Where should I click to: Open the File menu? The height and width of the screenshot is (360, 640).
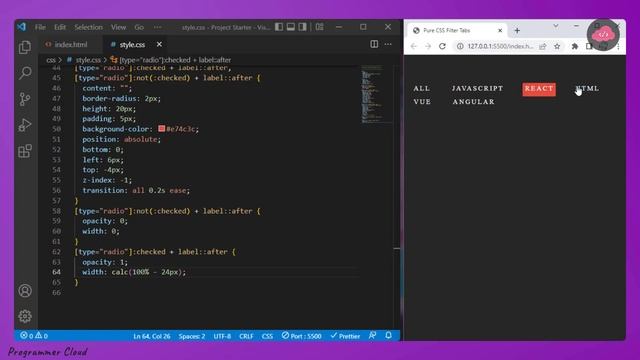point(40,27)
